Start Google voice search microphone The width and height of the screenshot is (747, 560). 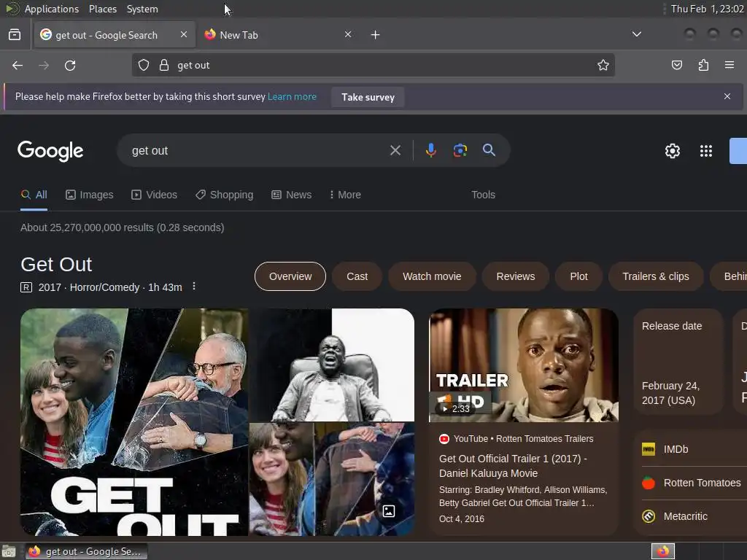[430, 150]
